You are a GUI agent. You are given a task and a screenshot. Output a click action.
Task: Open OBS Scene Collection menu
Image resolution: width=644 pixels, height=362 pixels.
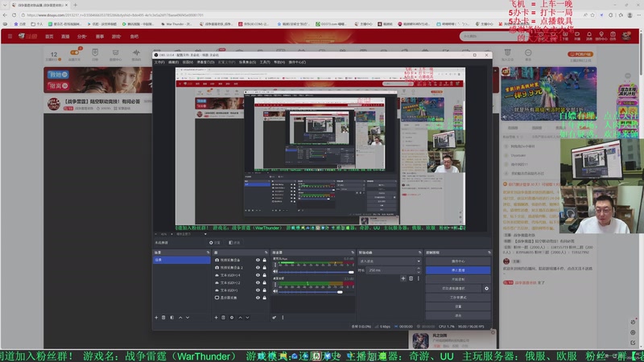(247, 63)
